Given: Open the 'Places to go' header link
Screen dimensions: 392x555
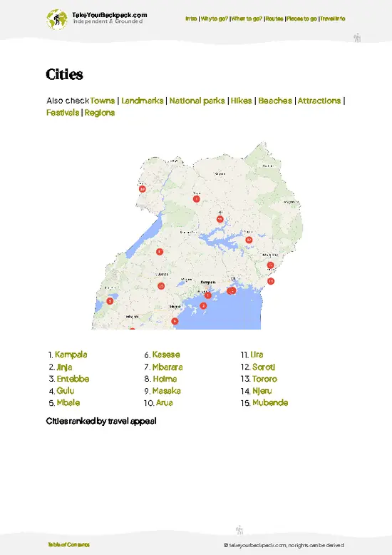Looking at the screenshot, I should [x=301, y=19].
